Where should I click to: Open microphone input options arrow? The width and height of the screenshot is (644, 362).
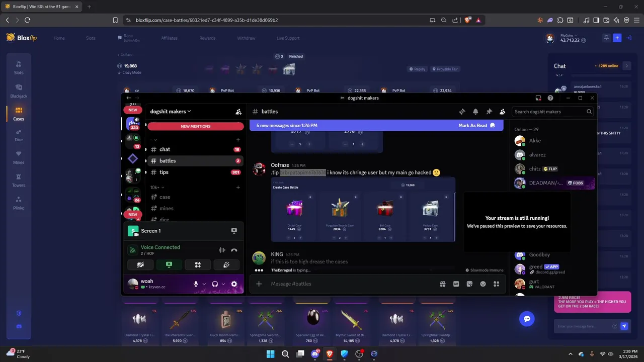click(x=204, y=284)
